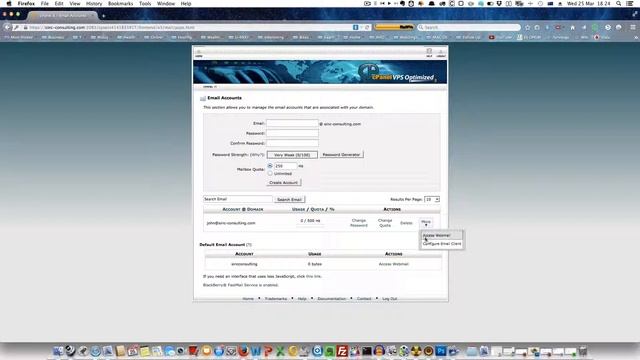This screenshot has height=360, width=640.
Task: Open the green Excel X icon in the Dock
Action: point(280,351)
